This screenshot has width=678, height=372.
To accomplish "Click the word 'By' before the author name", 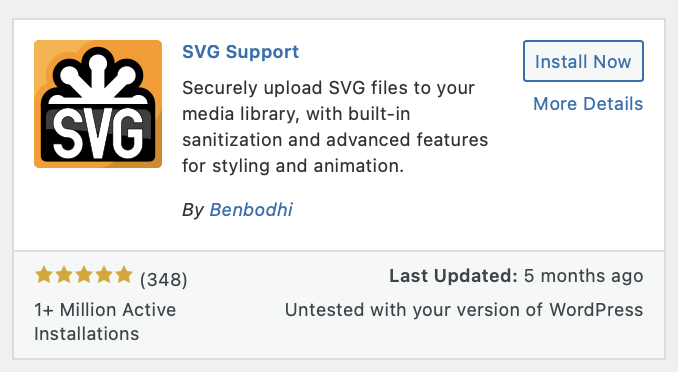I will point(193,210).
